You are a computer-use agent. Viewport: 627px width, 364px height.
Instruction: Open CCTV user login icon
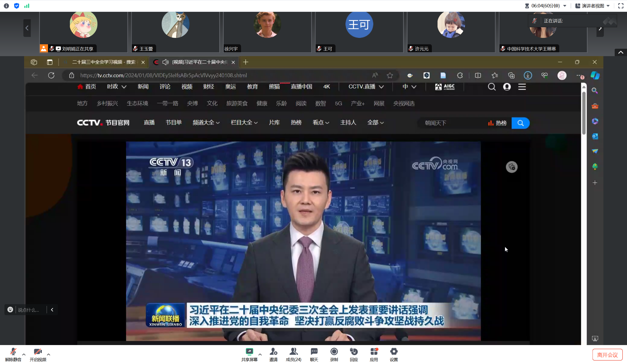(x=507, y=87)
